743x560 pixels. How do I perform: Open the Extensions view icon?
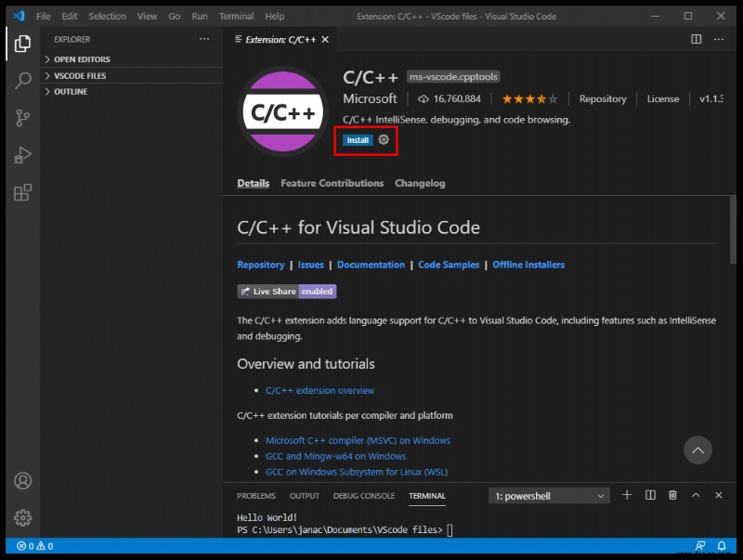click(22, 192)
